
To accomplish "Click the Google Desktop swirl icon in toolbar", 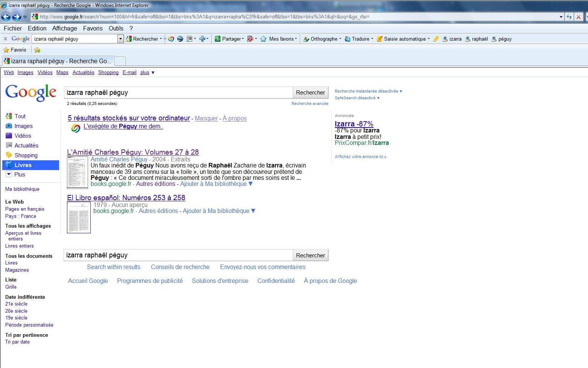I will [171, 39].
